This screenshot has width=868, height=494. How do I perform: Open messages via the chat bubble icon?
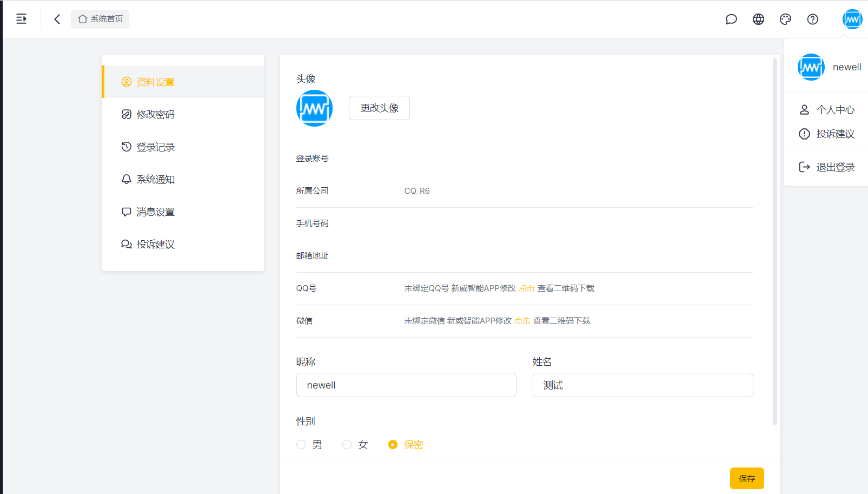pos(731,19)
